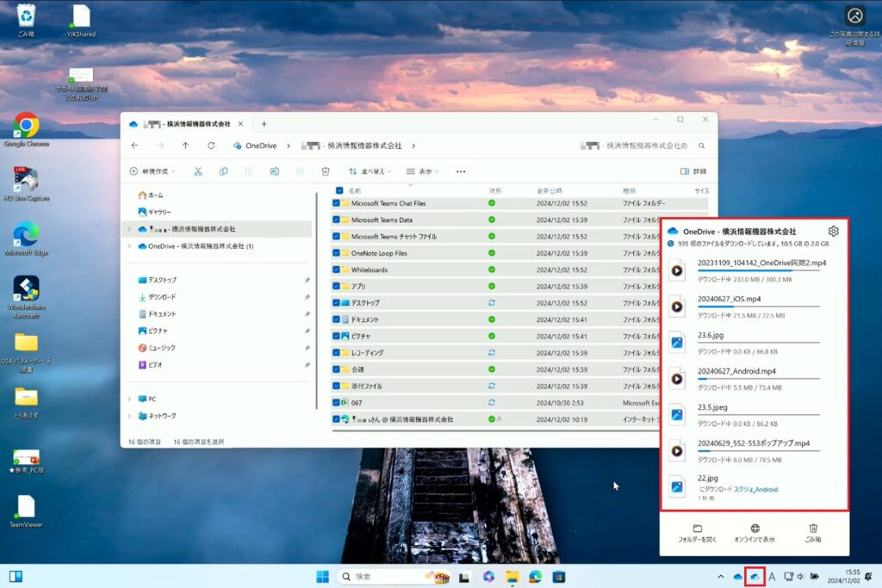Open Microsoft Store from the taskbar

coord(559,577)
